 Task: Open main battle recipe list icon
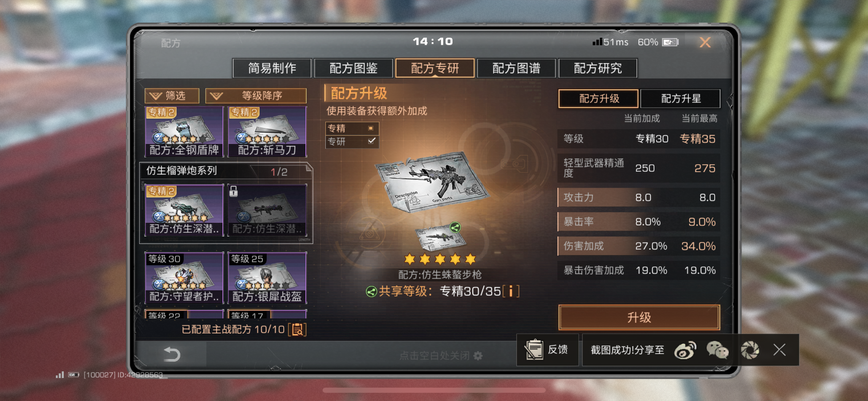click(x=297, y=330)
